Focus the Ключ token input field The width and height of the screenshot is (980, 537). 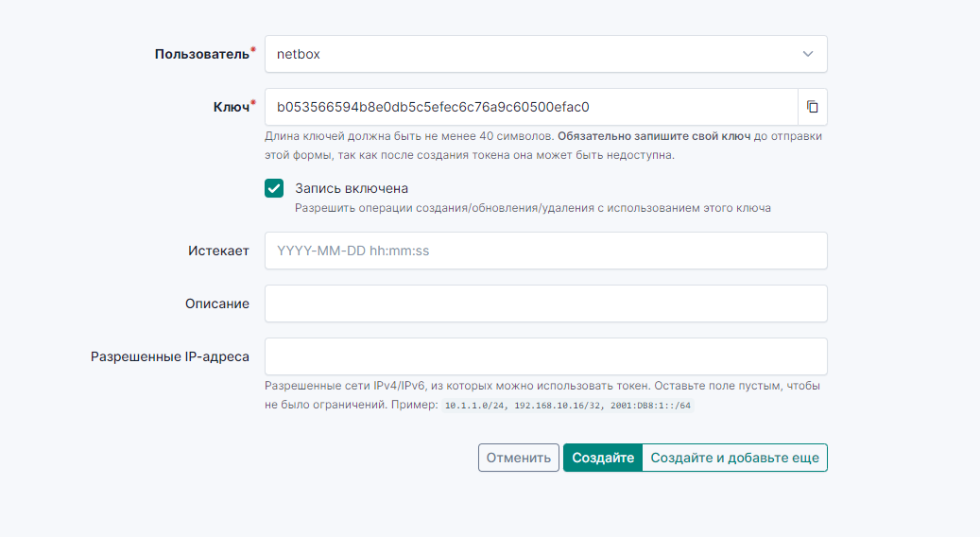[531, 107]
